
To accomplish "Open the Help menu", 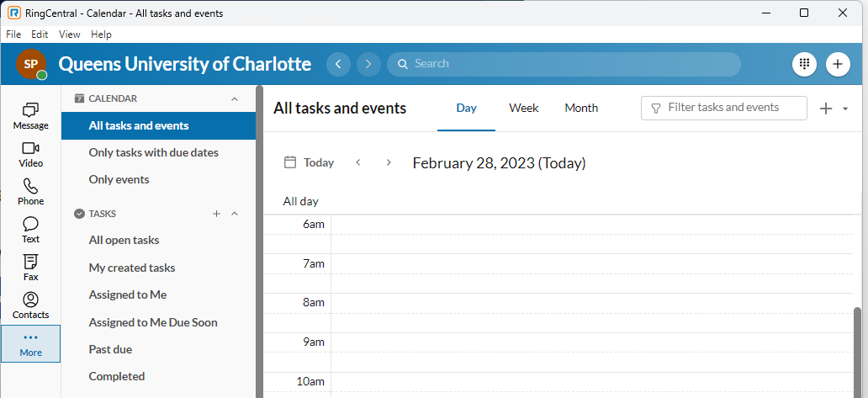I will (x=101, y=34).
